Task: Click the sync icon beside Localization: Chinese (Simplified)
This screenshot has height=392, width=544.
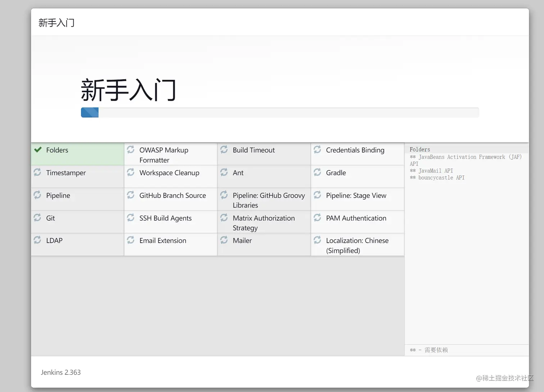Action: 317,240
